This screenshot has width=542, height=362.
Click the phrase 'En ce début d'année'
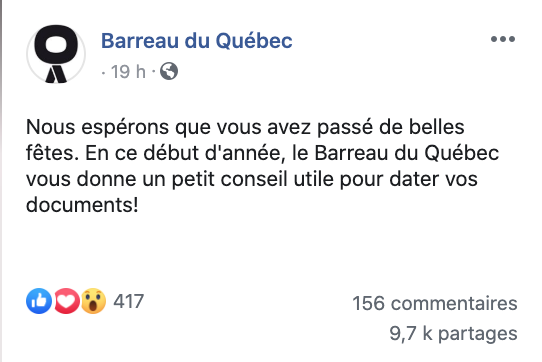183,153
